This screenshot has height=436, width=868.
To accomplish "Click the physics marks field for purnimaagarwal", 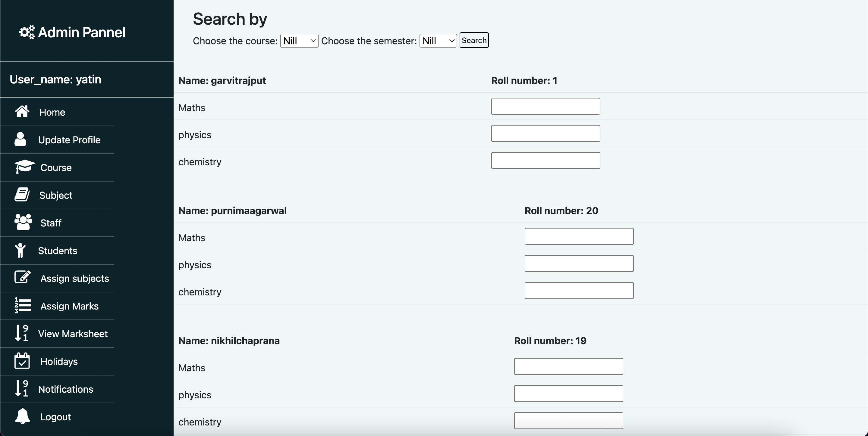I will (x=579, y=264).
